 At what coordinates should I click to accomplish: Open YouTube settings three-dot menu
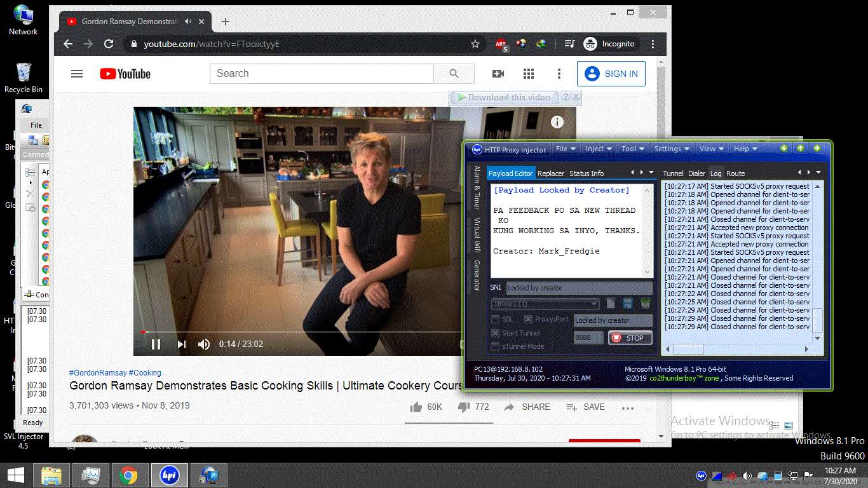(559, 74)
